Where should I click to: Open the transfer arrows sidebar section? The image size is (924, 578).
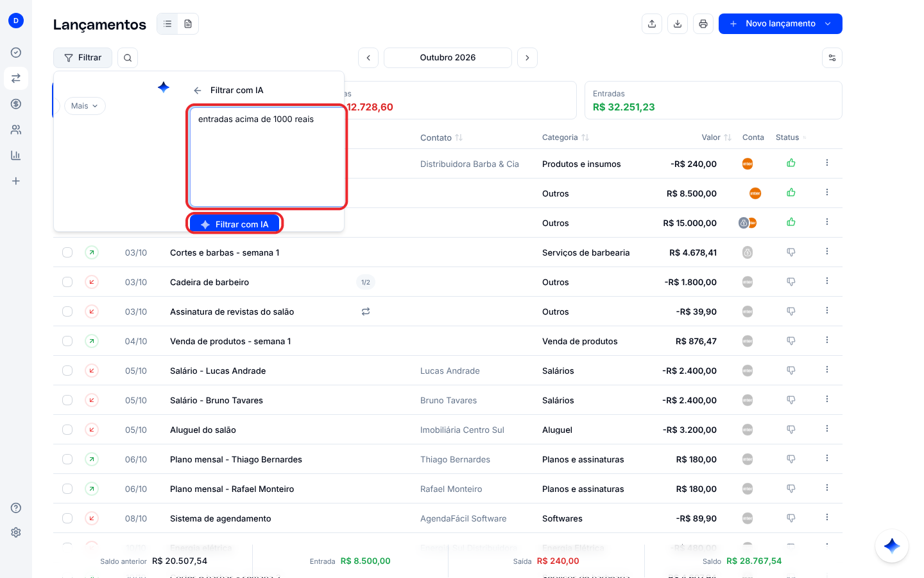(x=16, y=78)
